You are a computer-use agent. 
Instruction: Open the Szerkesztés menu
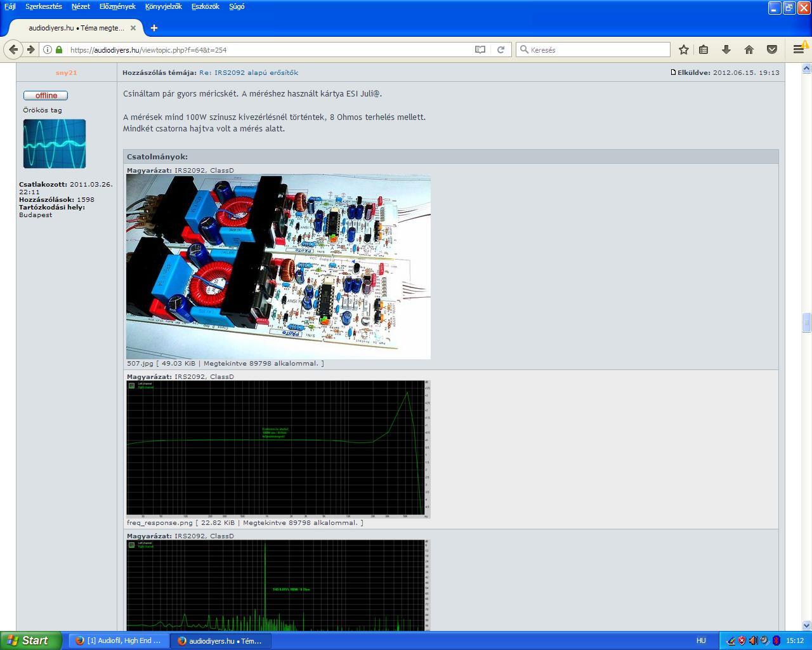44,6
